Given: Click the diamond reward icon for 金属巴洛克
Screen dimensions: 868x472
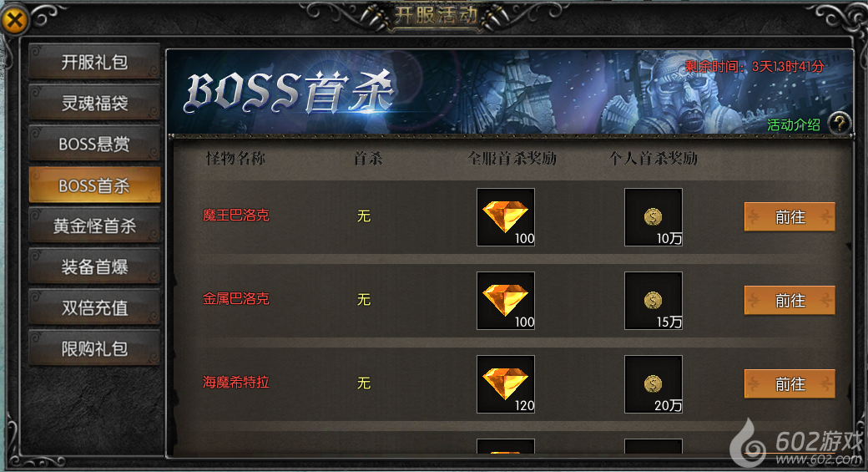Looking at the screenshot, I should tap(506, 301).
